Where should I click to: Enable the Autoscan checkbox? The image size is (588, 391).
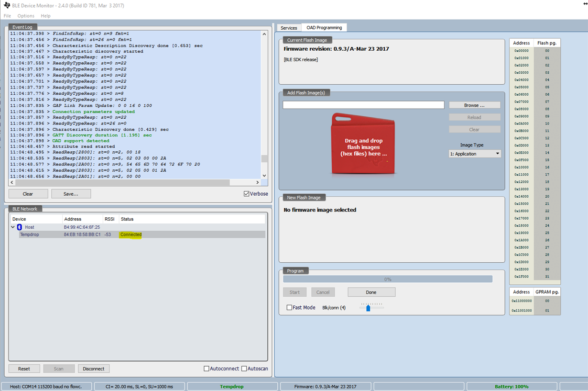pyautogui.click(x=244, y=369)
